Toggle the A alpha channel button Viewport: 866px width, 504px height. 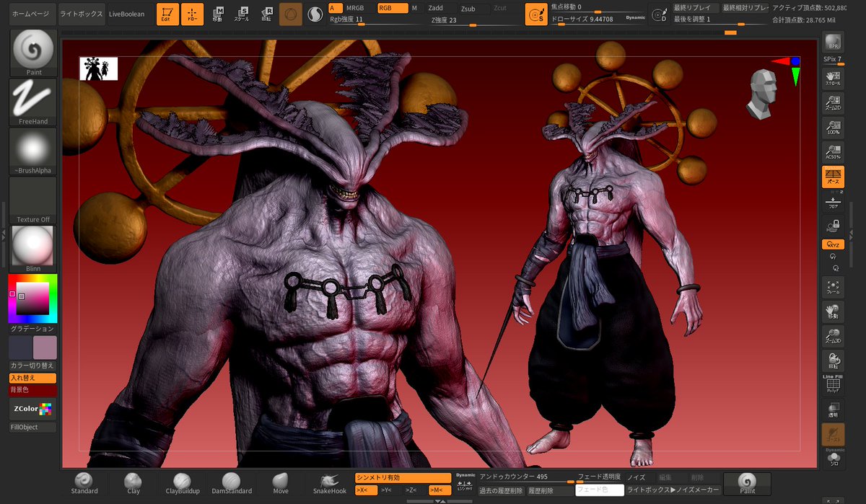(x=336, y=8)
